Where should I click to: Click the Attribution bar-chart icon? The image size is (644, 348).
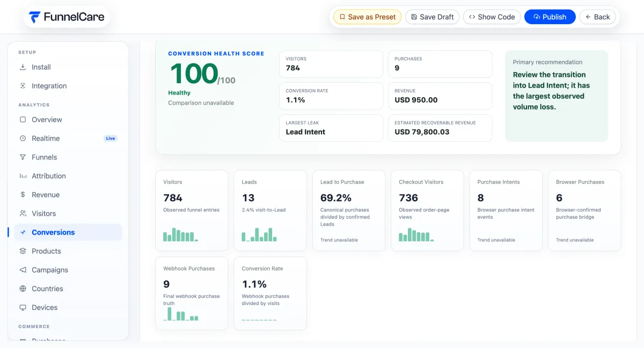23,176
